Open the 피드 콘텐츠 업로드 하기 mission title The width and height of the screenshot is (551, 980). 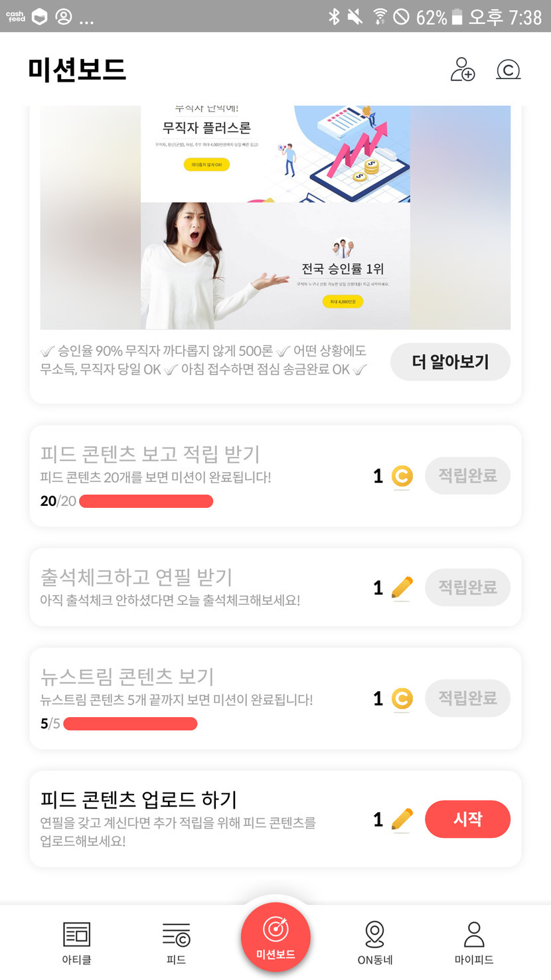click(139, 799)
